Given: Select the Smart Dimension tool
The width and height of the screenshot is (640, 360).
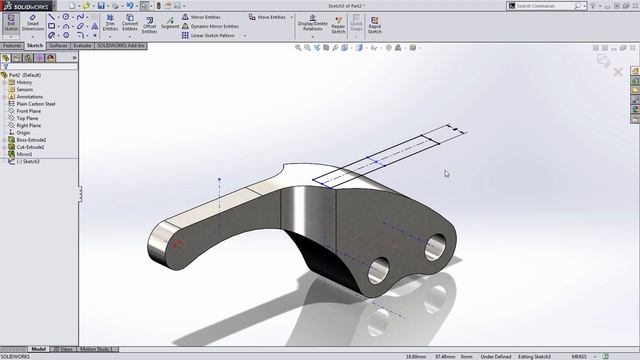Looking at the screenshot, I should (x=33, y=23).
